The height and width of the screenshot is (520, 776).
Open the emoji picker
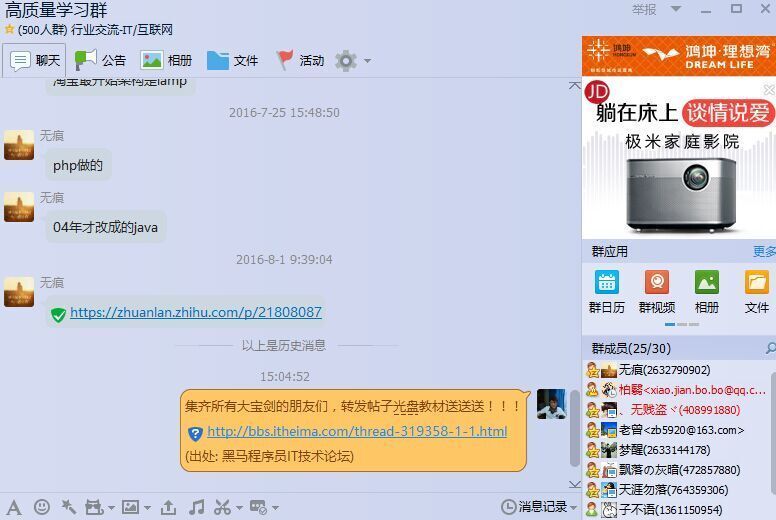tap(41, 507)
